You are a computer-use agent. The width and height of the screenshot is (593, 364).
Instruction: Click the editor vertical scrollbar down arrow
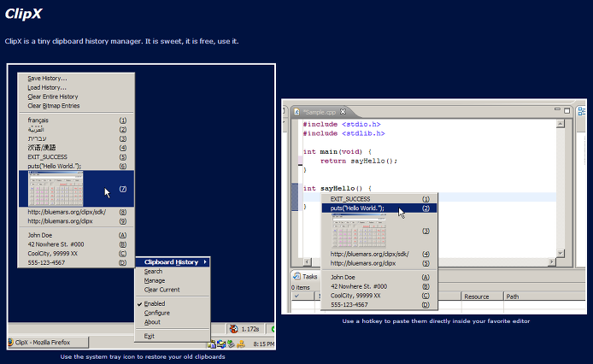pos(560,253)
